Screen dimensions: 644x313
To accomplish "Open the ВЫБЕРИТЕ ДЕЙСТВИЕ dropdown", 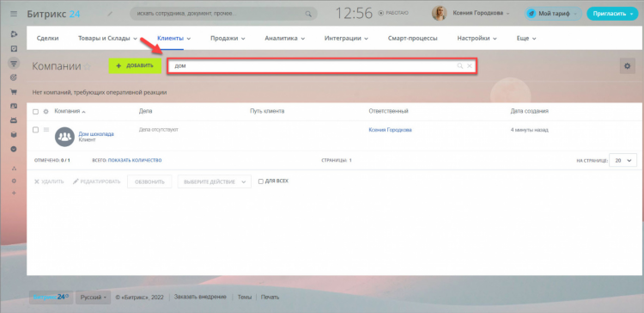I will point(215,181).
